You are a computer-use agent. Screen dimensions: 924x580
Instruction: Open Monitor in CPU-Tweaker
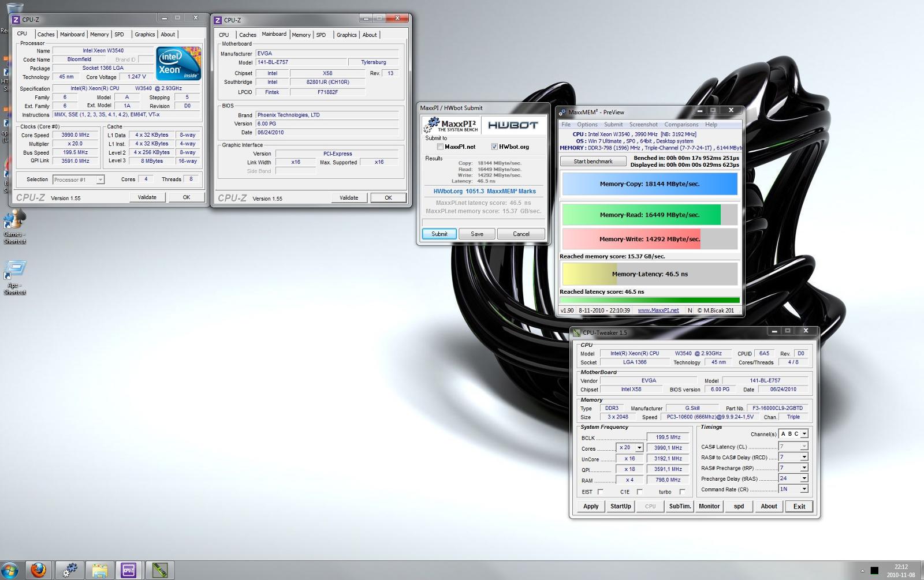pos(709,506)
